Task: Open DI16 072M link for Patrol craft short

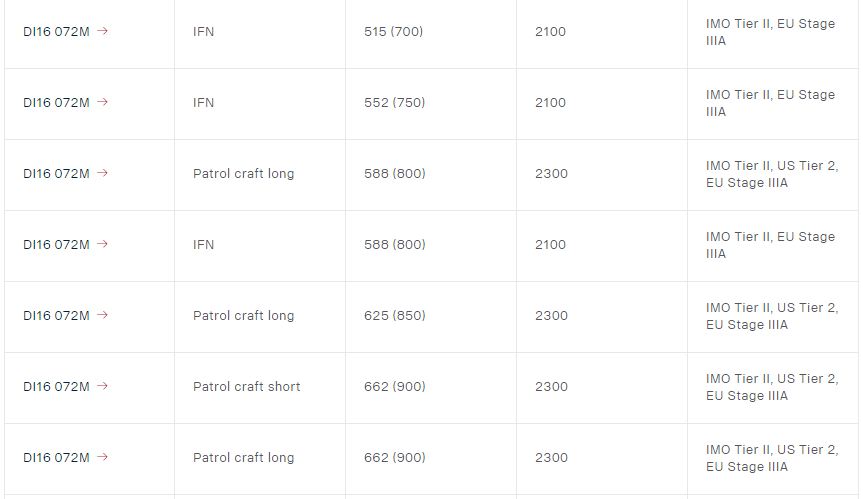Action: pyautogui.click(x=56, y=387)
